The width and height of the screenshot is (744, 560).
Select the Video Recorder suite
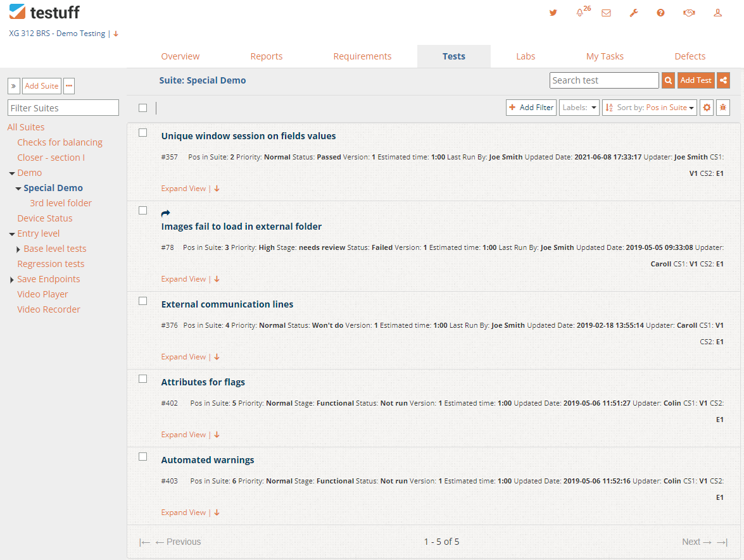coord(49,309)
